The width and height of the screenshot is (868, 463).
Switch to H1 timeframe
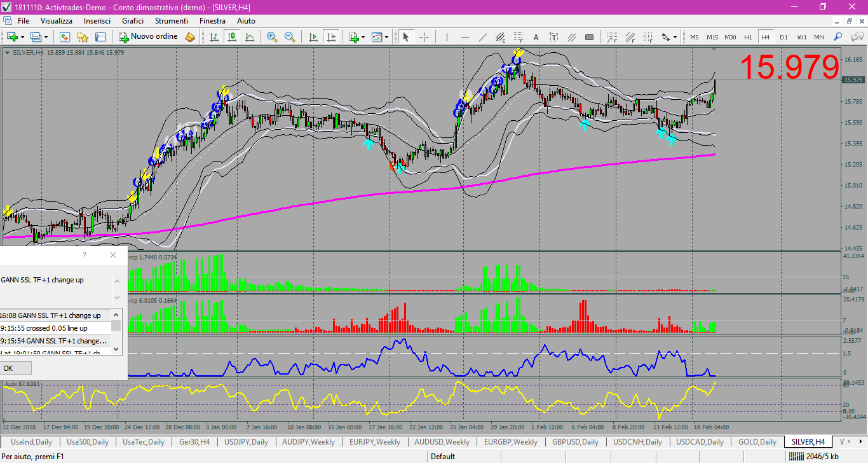click(x=748, y=37)
